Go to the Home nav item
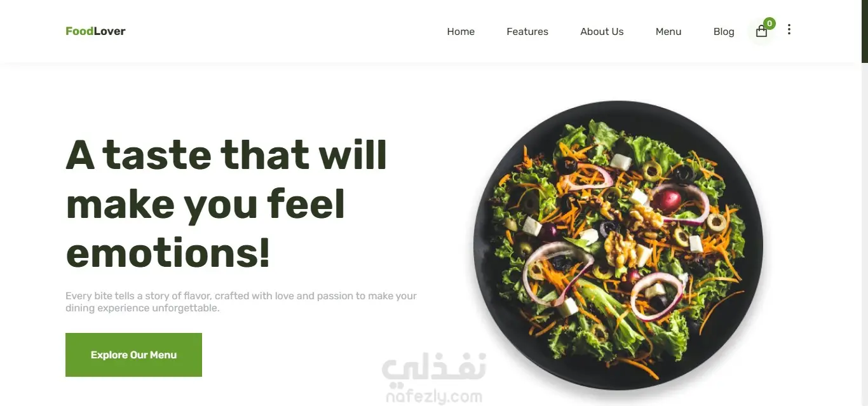The width and height of the screenshot is (868, 406). tap(461, 32)
